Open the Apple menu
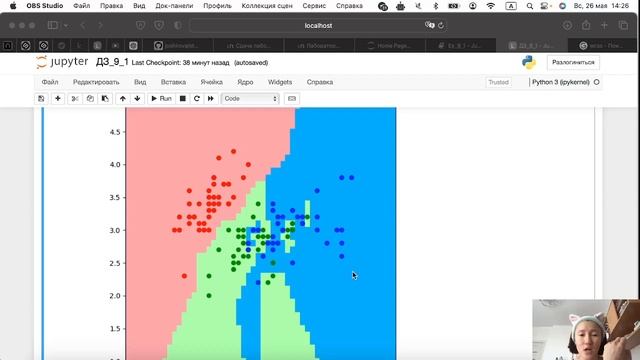Image resolution: width=640 pixels, height=360 pixels. 13,6
